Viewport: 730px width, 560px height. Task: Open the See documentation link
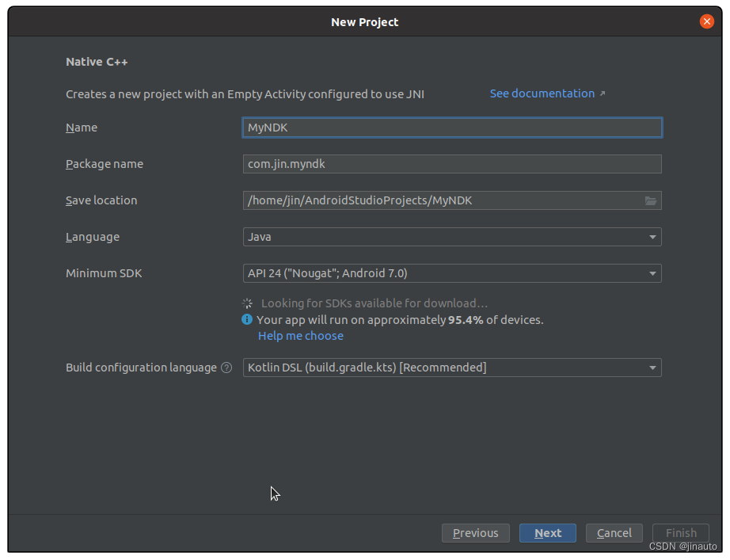tap(542, 93)
